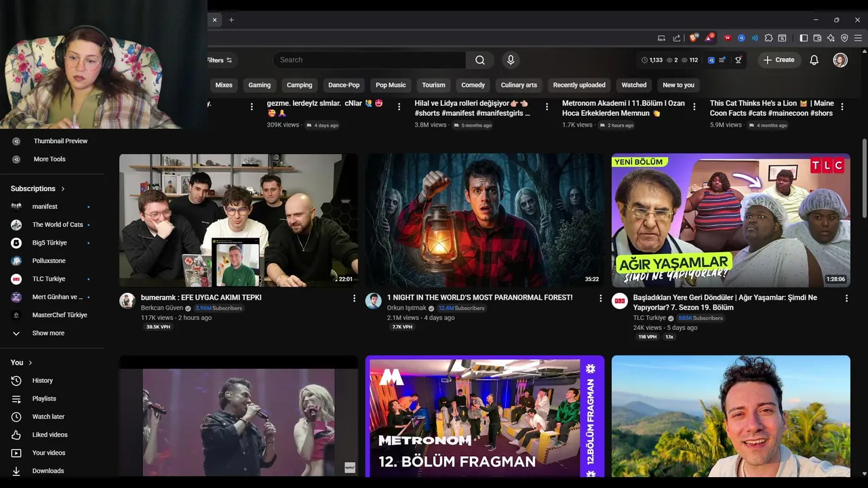This screenshot has height=488, width=868.
Task: Play the Paranormal Forest lantern thumbnail
Action: pyautogui.click(x=485, y=220)
